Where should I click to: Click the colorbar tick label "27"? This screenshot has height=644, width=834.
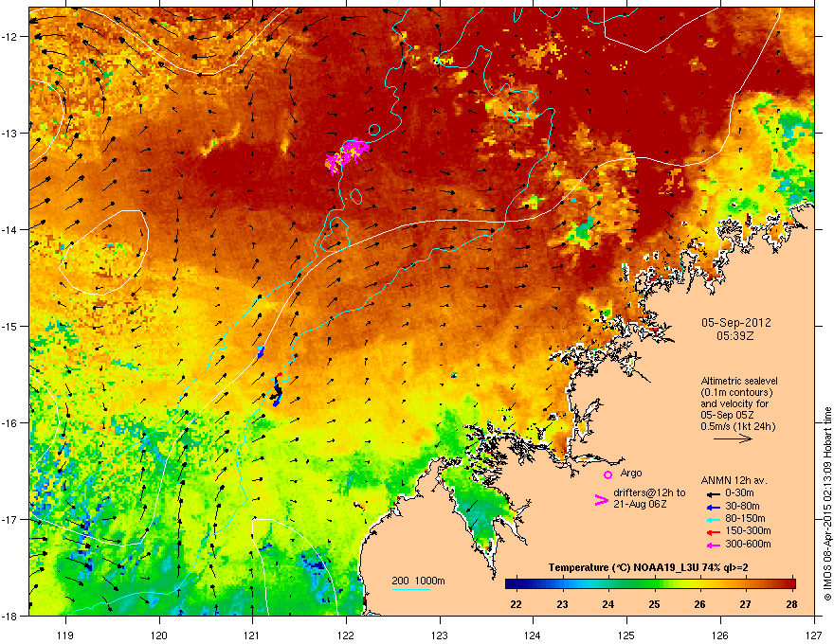746,604
